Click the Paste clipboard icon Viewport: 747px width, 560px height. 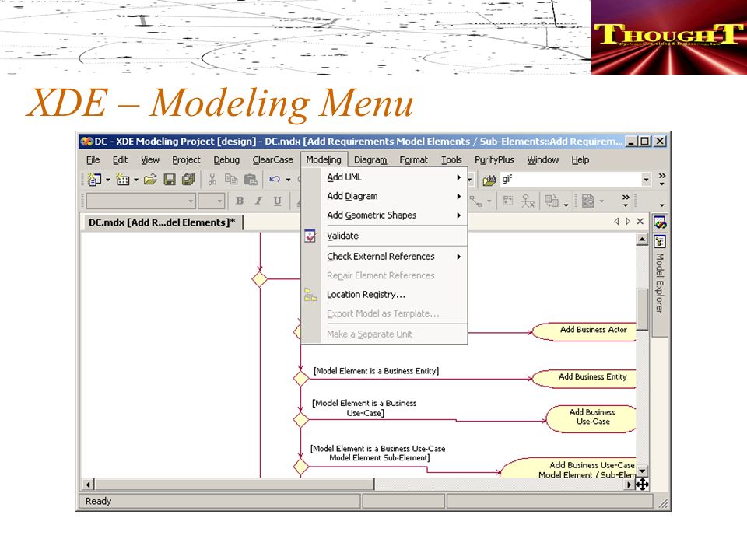251,179
